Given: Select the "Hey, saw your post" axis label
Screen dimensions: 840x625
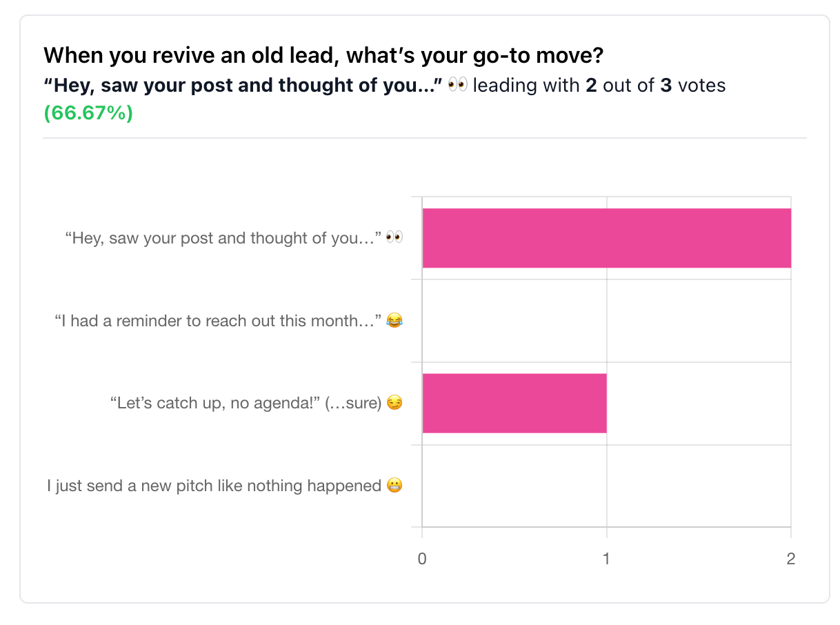Looking at the screenshot, I should click(223, 238).
